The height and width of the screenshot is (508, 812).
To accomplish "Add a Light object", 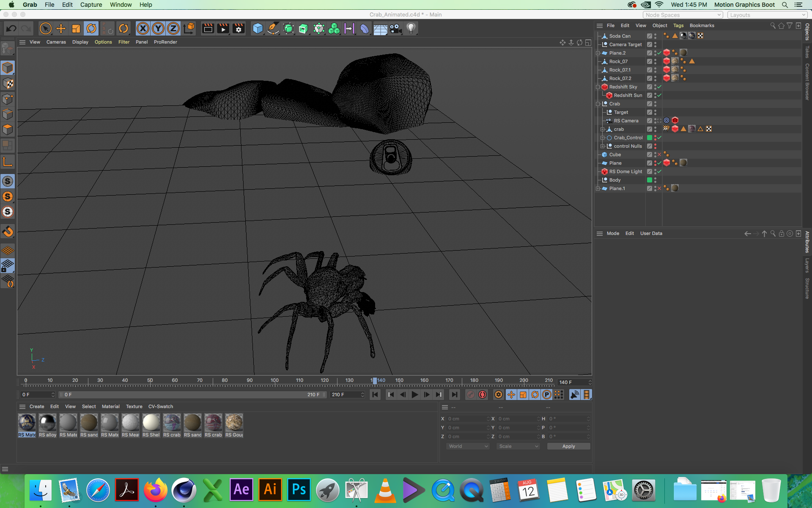I will click(411, 29).
